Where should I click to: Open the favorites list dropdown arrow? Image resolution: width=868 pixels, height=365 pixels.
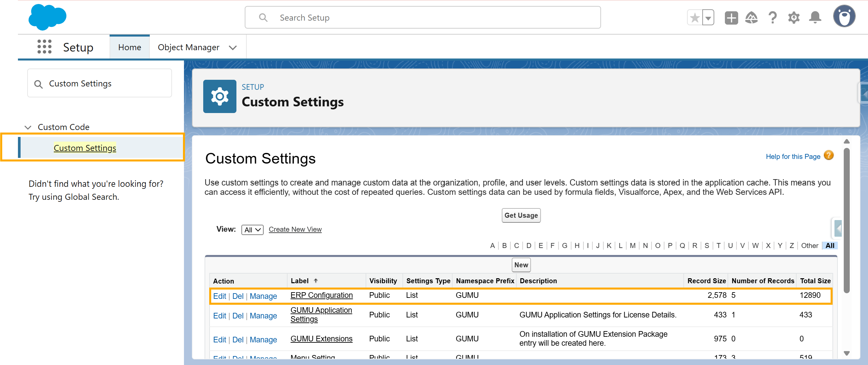(708, 18)
